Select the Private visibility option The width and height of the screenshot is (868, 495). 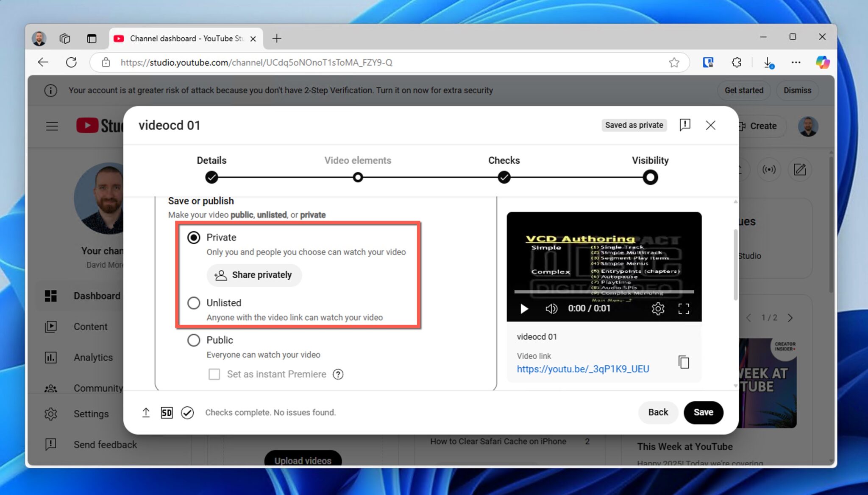[x=194, y=238]
